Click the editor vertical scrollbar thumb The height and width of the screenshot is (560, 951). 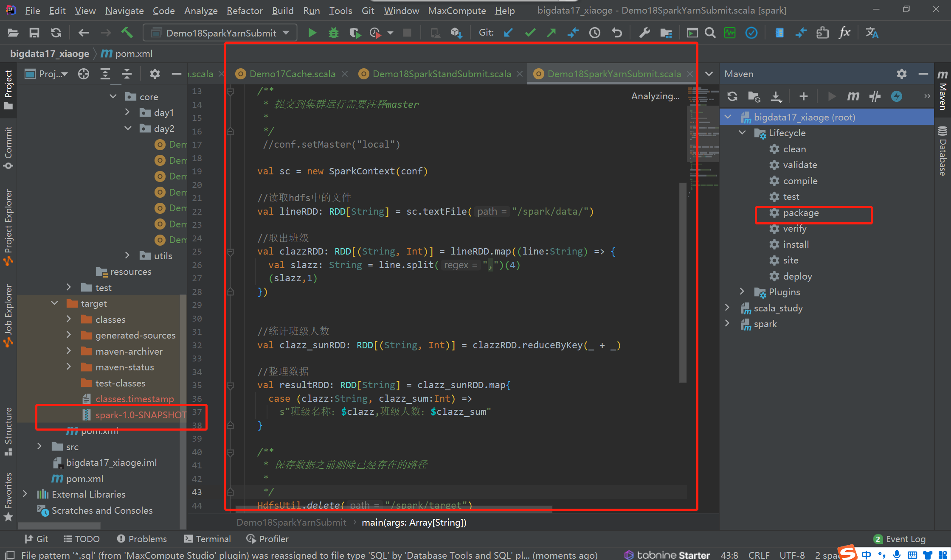(683, 282)
